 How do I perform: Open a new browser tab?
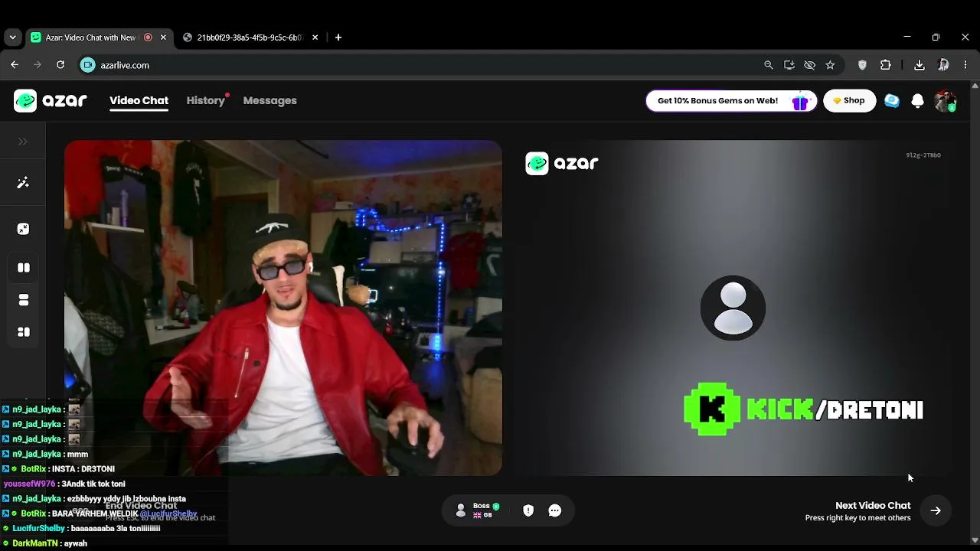tap(338, 37)
